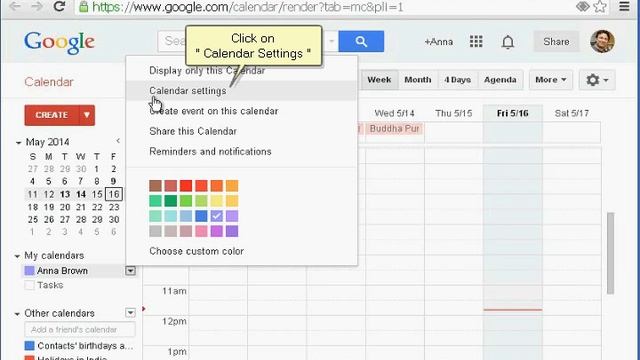
Task: Open the More view dropdown
Action: point(551,80)
